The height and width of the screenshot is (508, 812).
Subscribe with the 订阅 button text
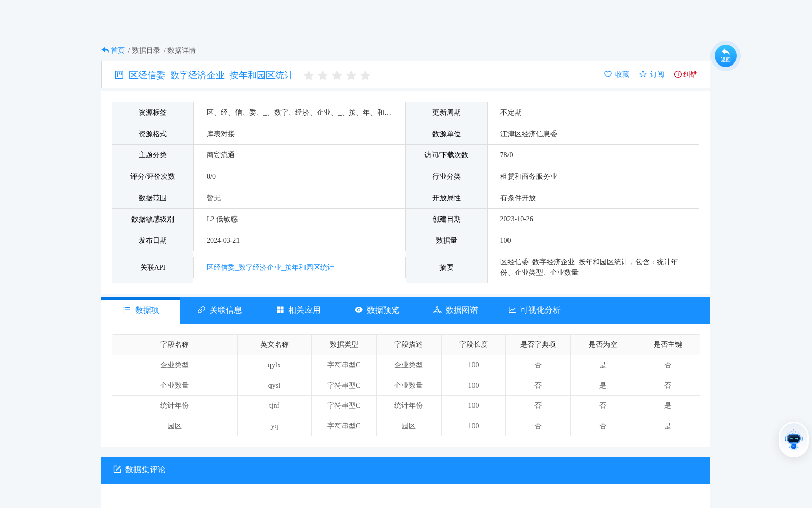pyautogui.click(x=657, y=74)
